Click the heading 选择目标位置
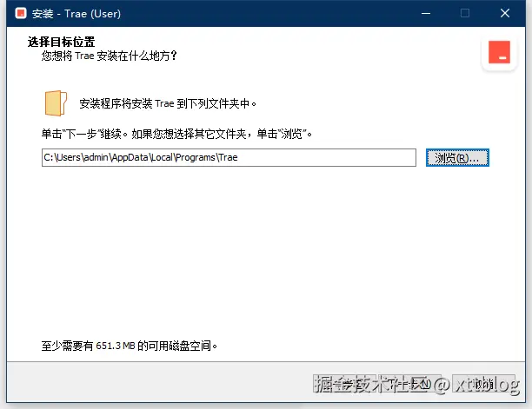The height and width of the screenshot is (409, 532). 61,42
